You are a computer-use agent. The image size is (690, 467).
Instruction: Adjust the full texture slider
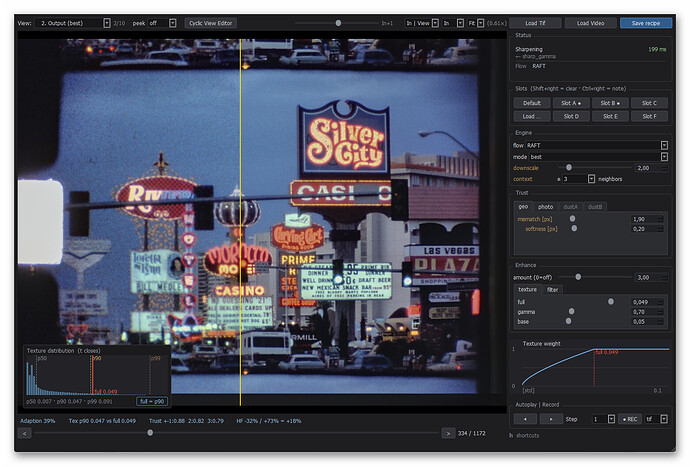point(610,302)
